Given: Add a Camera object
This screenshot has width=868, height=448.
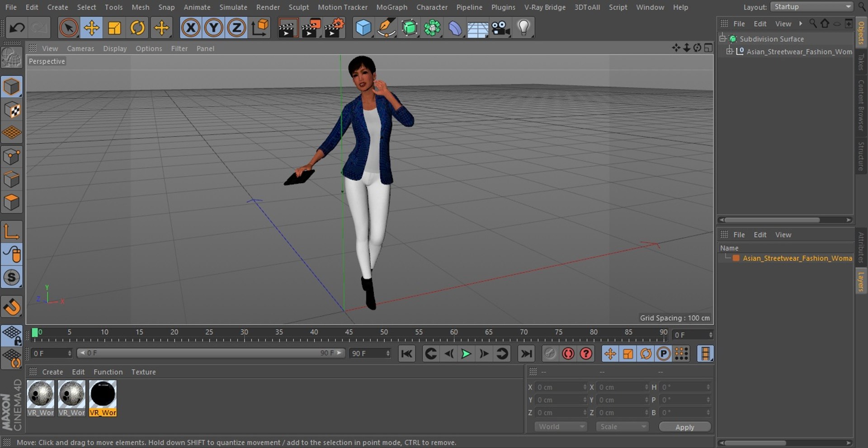Looking at the screenshot, I should pos(501,28).
